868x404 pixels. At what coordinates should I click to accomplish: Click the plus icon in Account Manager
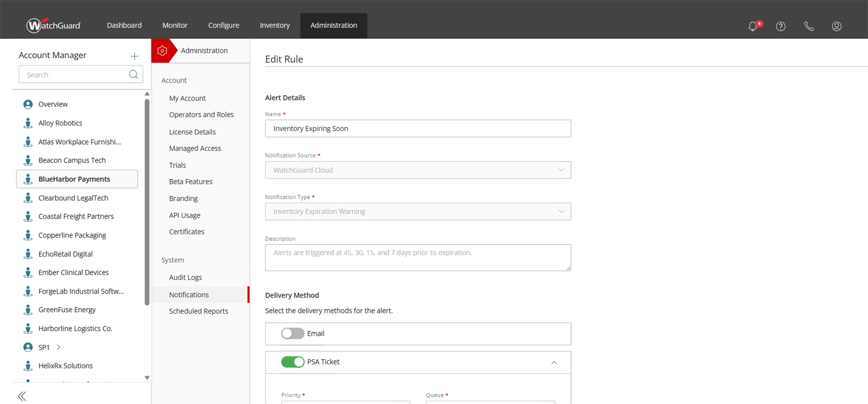tap(134, 56)
